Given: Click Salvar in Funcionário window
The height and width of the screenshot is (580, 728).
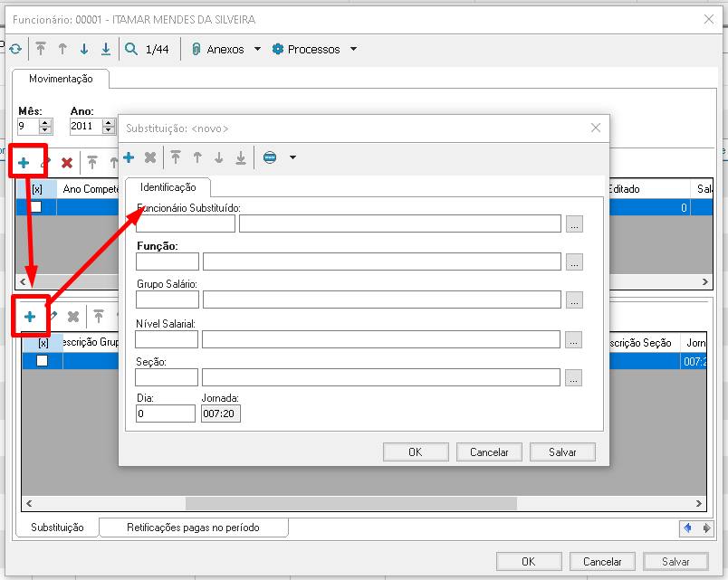Looking at the screenshot, I should click(x=675, y=561).
